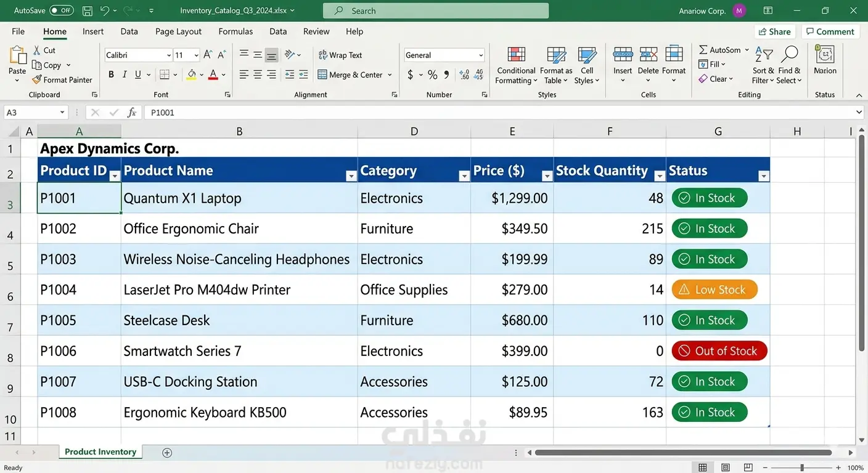Click the Share button
The image size is (868, 473).
click(775, 31)
